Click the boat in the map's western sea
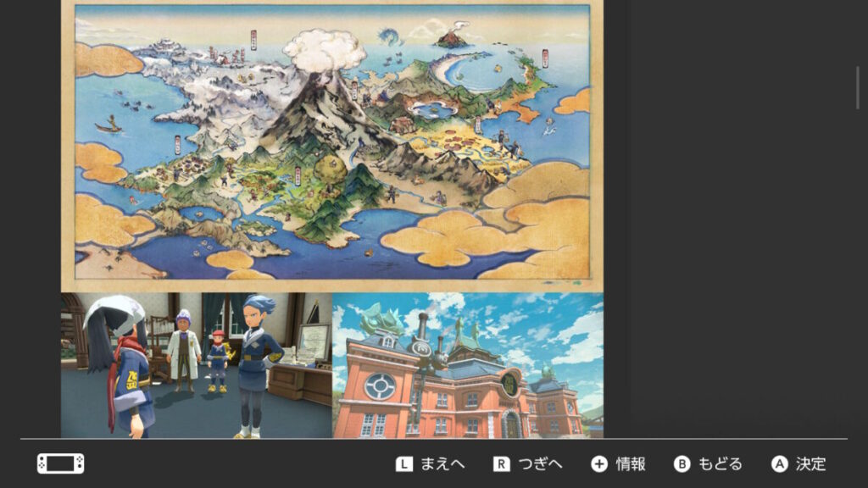This screenshot has width=868, height=488. pos(108,127)
